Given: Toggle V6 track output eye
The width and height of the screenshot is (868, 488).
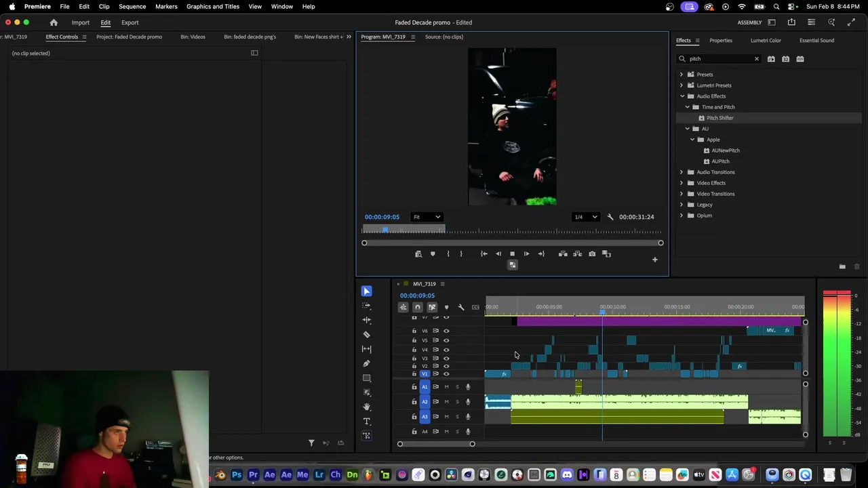Looking at the screenshot, I should 446,331.
